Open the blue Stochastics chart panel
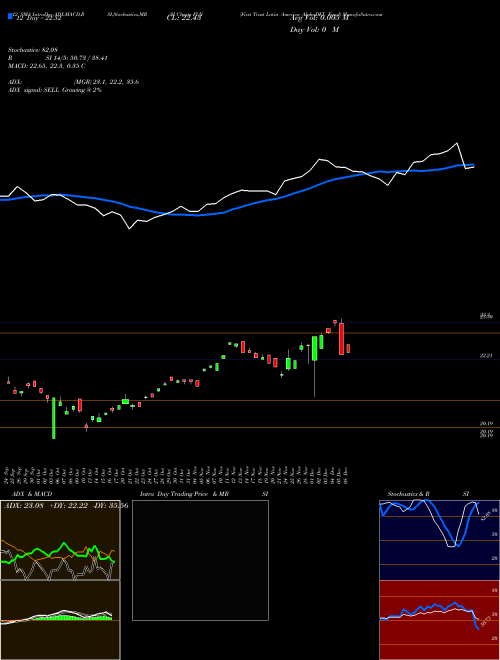500x660 pixels. [x=439, y=540]
